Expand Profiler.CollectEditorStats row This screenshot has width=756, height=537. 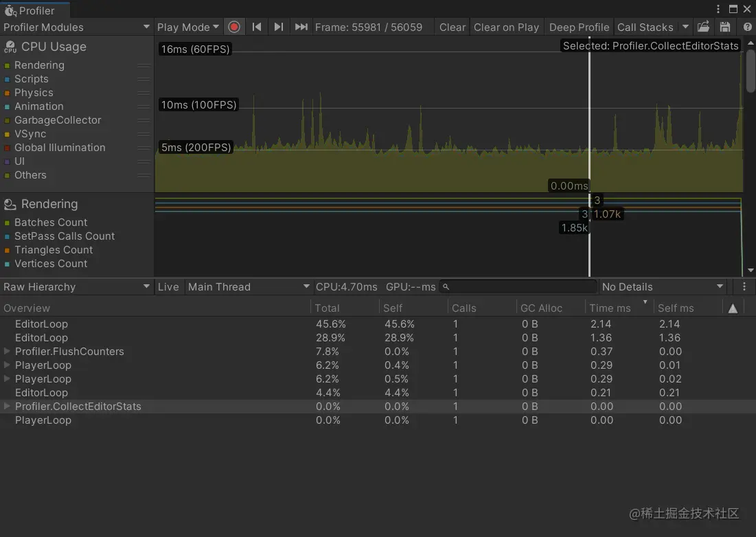(x=7, y=407)
